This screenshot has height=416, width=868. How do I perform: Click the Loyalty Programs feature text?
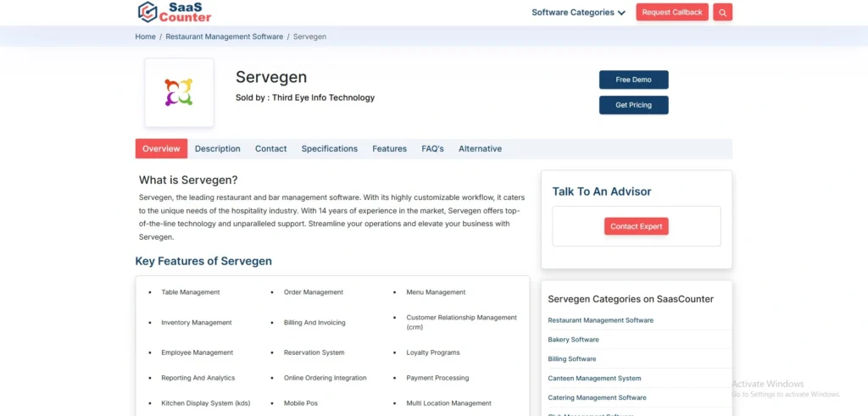click(x=433, y=352)
